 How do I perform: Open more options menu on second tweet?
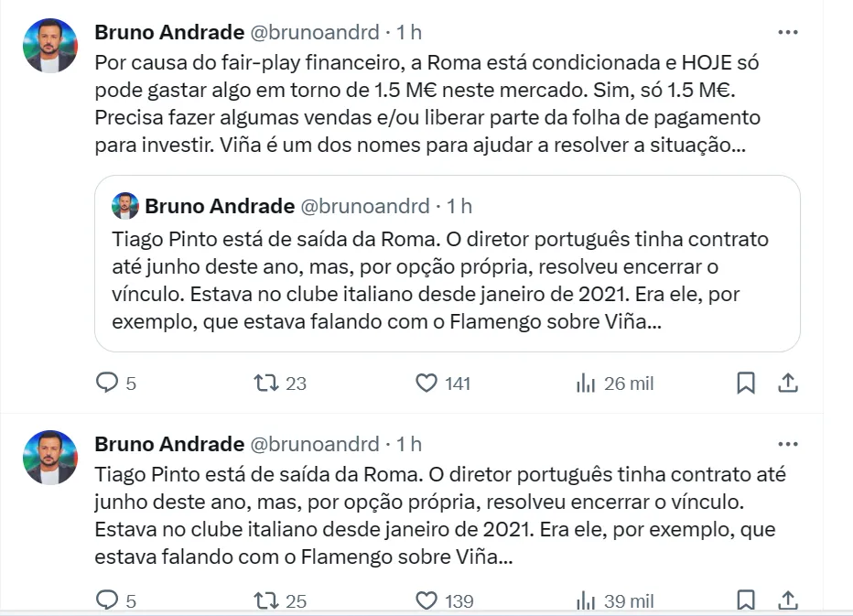787,444
